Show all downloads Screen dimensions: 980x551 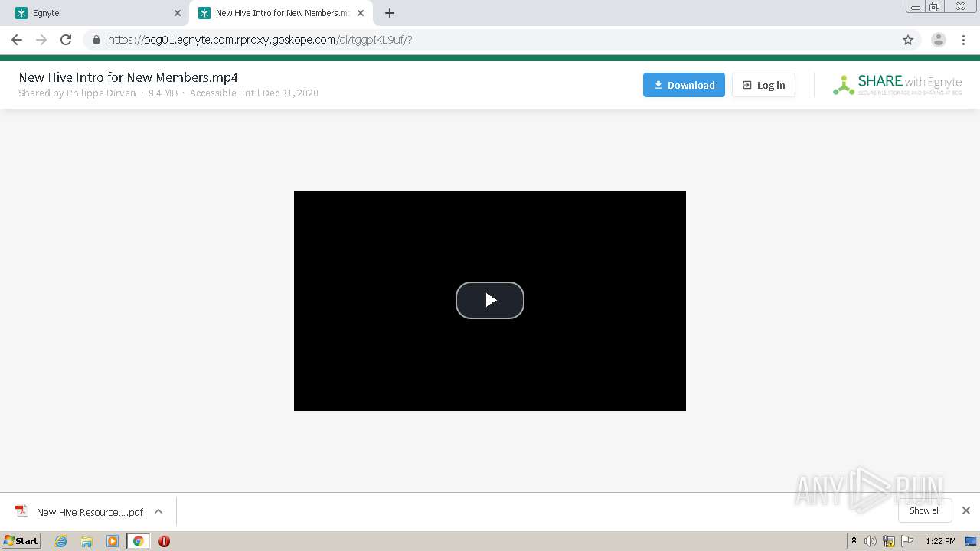coord(925,510)
